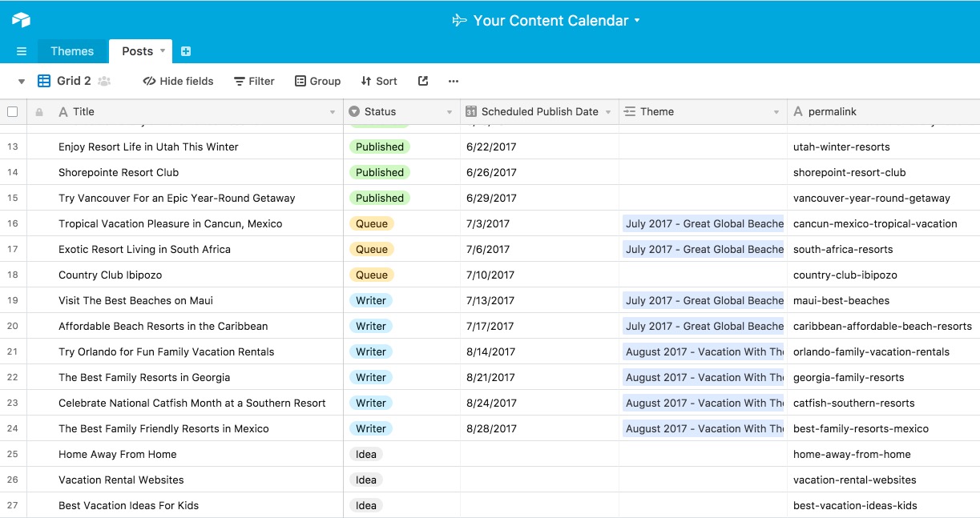Click the Status field select-type icon
980x518 pixels.
pos(354,112)
